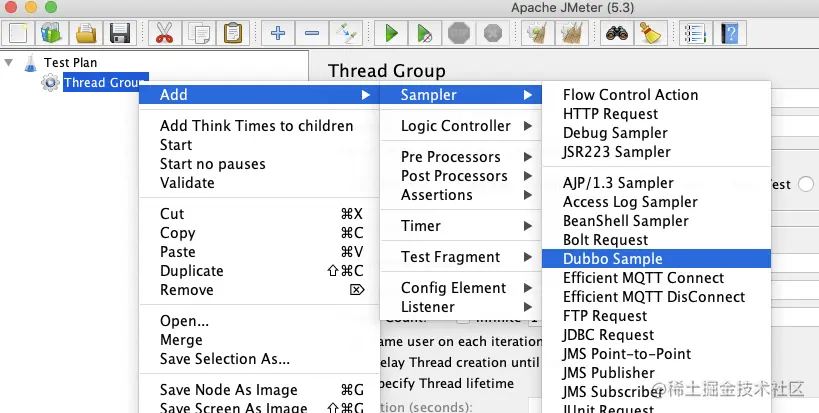Click Start no pauses menu entry
Image resolution: width=819 pixels, height=413 pixels.
pyautogui.click(x=259, y=164)
